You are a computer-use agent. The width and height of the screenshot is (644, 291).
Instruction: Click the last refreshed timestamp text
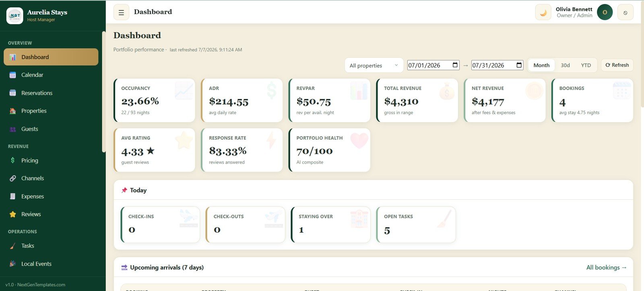click(206, 50)
